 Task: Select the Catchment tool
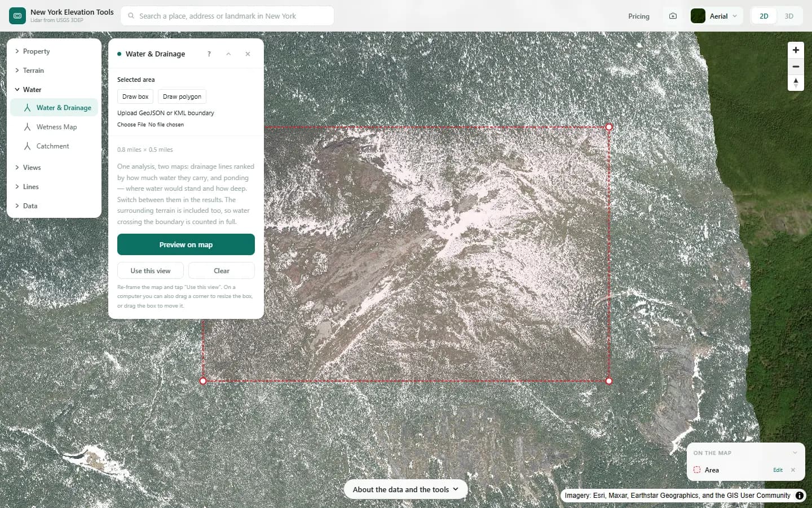tap(54, 146)
